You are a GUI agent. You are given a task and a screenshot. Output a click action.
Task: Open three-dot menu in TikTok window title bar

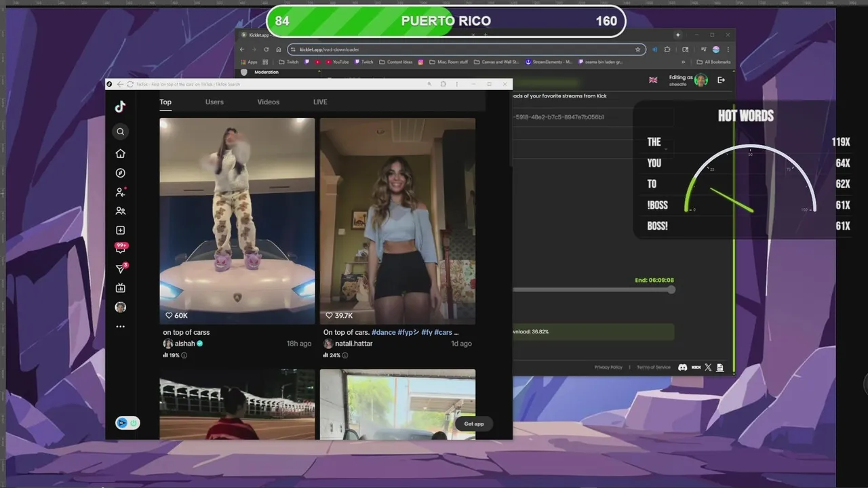[456, 84]
